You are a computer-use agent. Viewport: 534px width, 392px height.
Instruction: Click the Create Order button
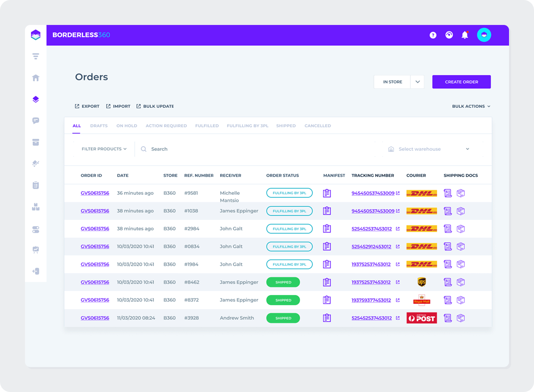click(461, 82)
